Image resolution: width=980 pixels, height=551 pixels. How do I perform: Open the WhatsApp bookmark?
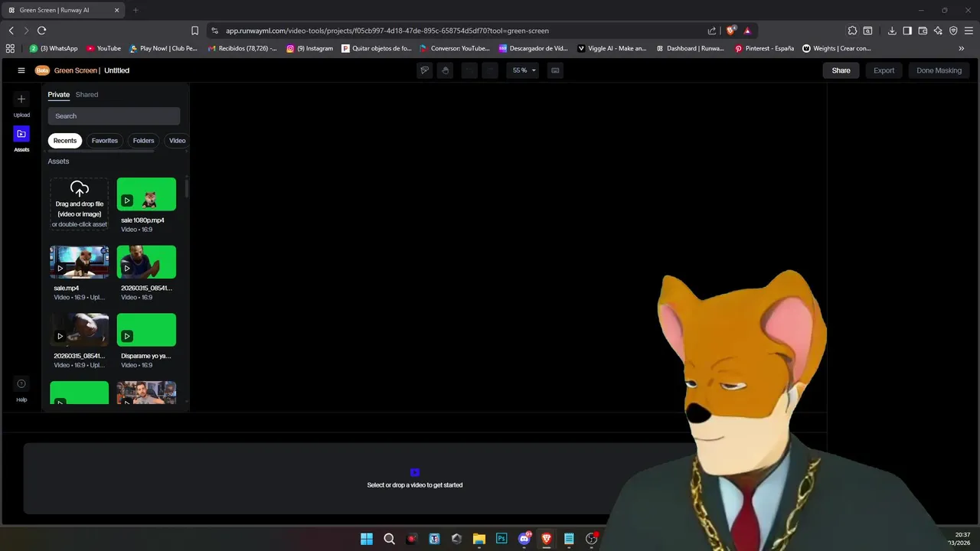pos(54,48)
